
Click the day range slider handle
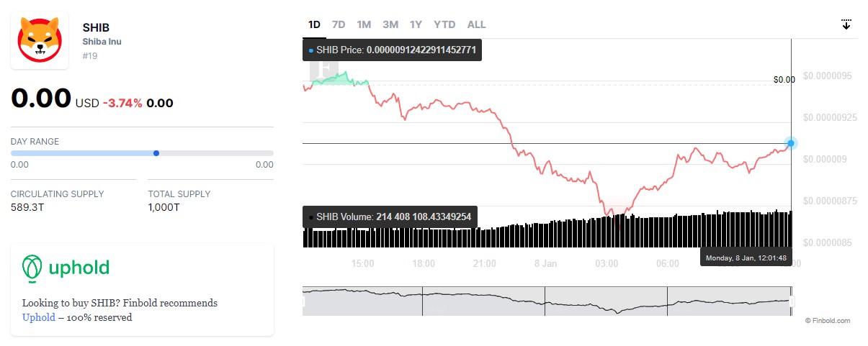[x=156, y=152]
